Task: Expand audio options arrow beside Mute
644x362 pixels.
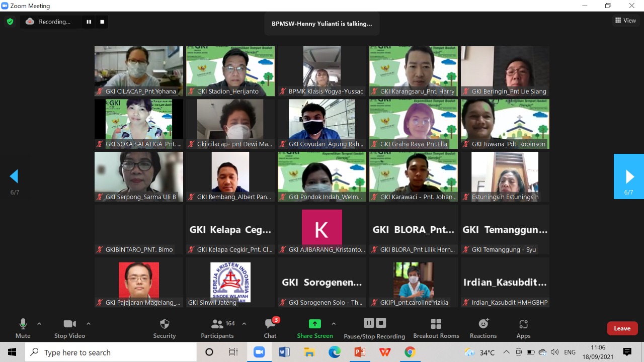Action: (39, 324)
